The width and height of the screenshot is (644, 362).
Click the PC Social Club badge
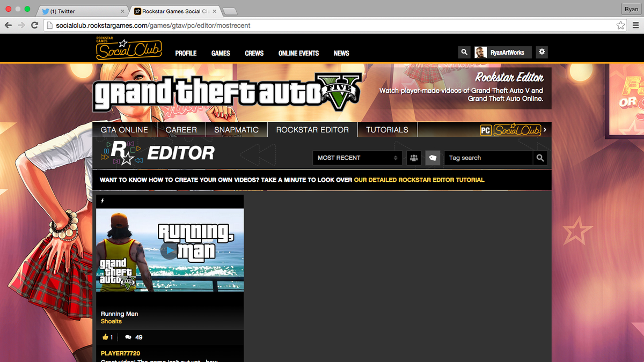pyautogui.click(x=510, y=130)
